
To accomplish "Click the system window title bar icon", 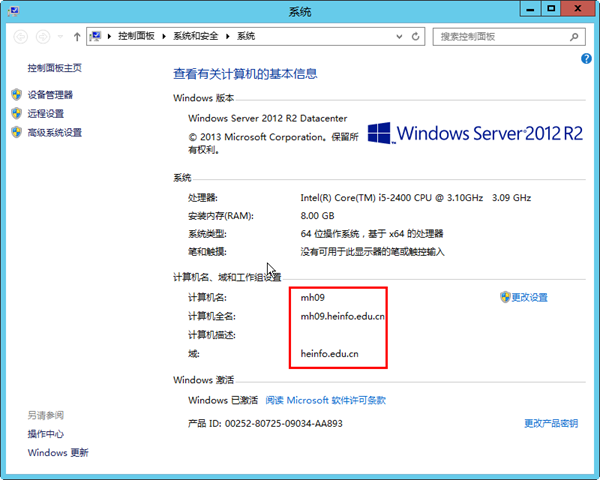I will point(13,10).
